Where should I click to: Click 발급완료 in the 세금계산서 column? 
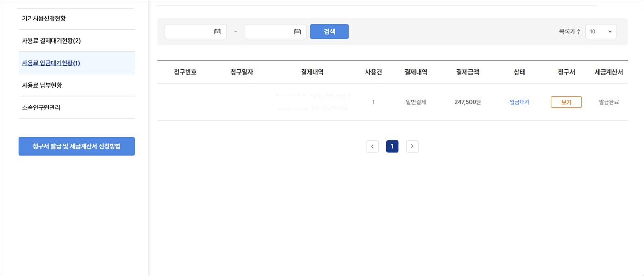pos(608,102)
